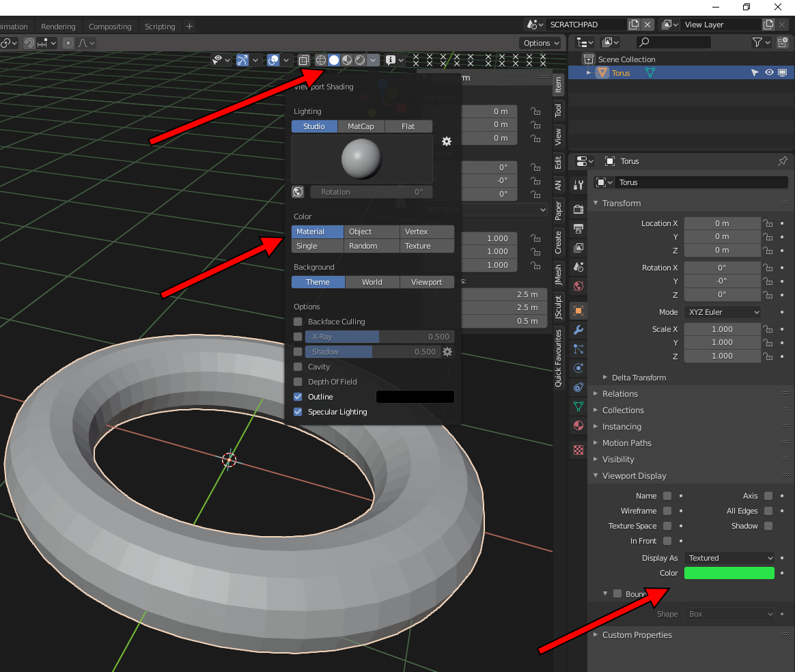Viewport: 795px width, 672px height.
Task: Enable X-Ray checkbox in shading popover
Action: click(x=298, y=337)
